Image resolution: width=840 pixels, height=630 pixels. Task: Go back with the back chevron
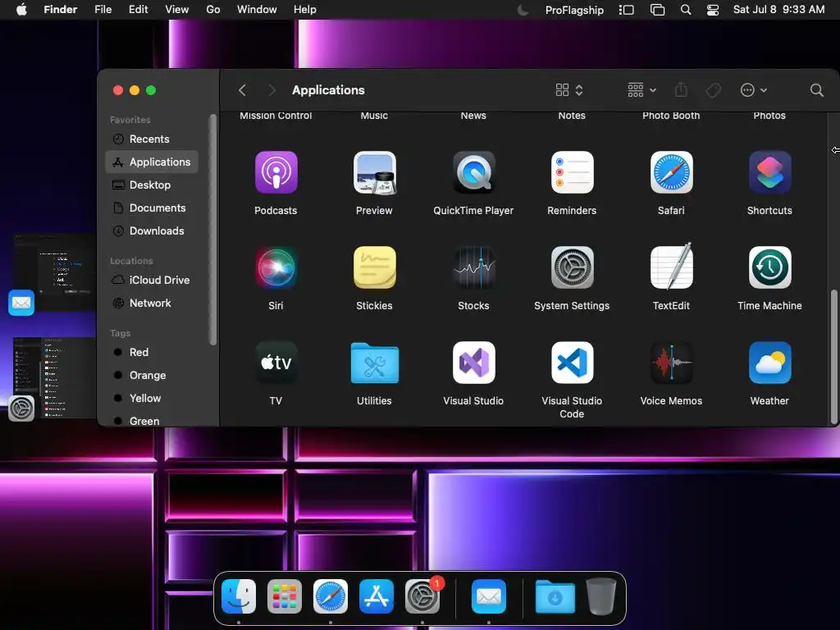click(x=242, y=90)
